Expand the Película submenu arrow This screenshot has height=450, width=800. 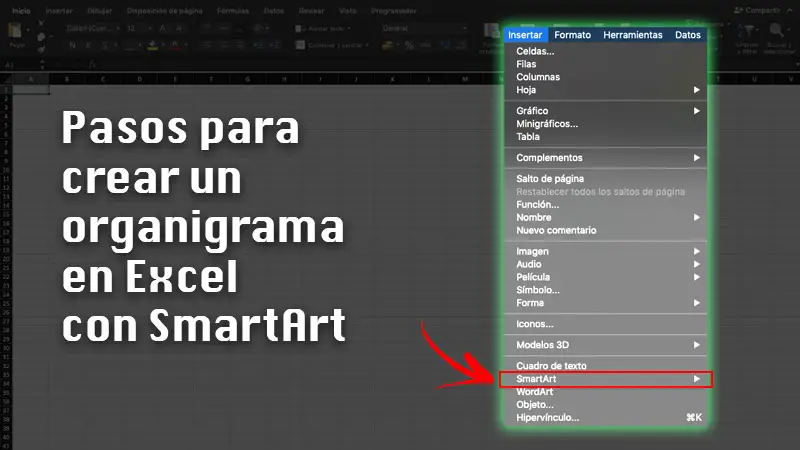696,277
